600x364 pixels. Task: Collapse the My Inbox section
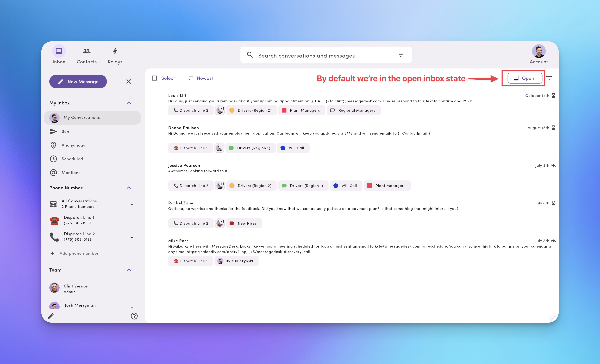(129, 103)
